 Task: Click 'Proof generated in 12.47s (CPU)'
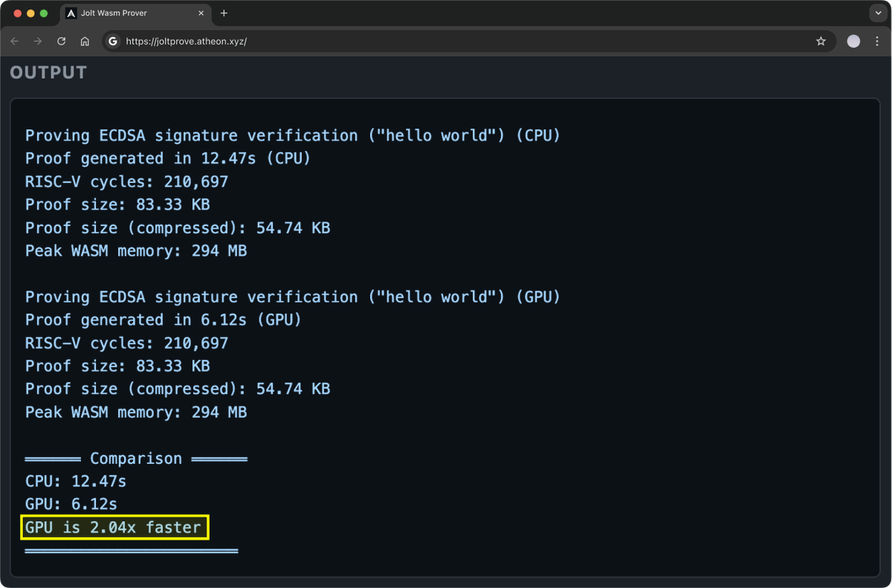(168, 158)
